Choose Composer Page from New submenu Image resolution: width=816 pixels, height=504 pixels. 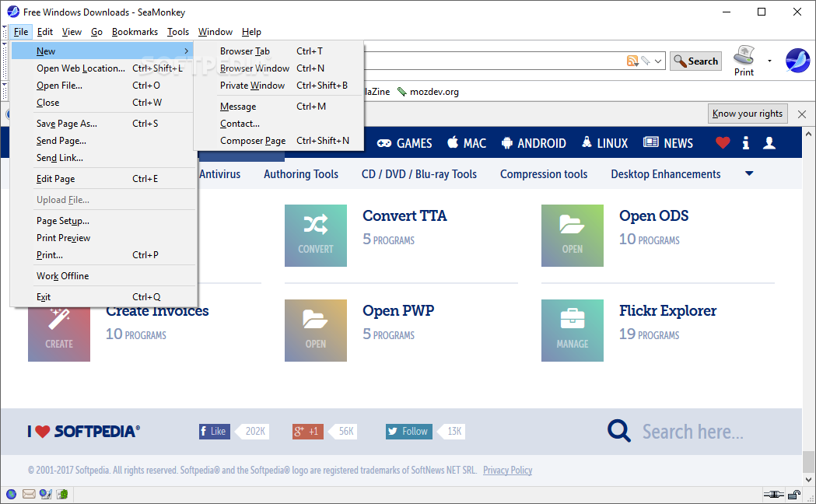278,141
